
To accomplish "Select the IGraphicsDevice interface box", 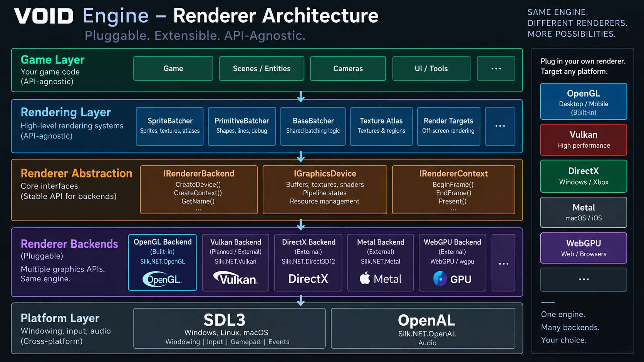I will [325, 190].
